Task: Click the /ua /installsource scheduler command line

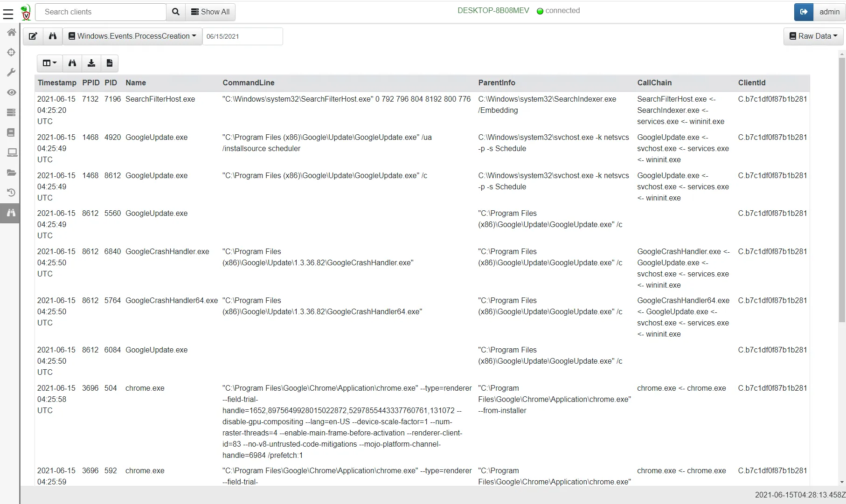Action: 327,143
